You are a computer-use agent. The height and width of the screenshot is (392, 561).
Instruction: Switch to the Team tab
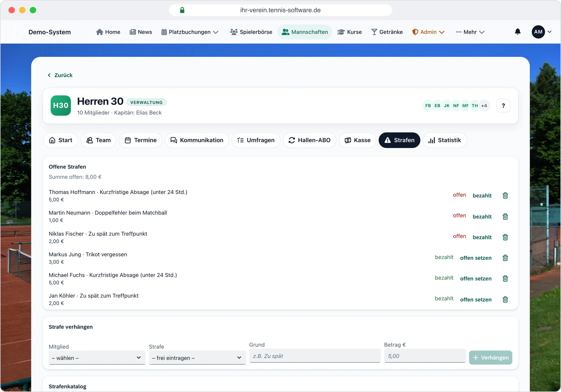(x=99, y=140)
